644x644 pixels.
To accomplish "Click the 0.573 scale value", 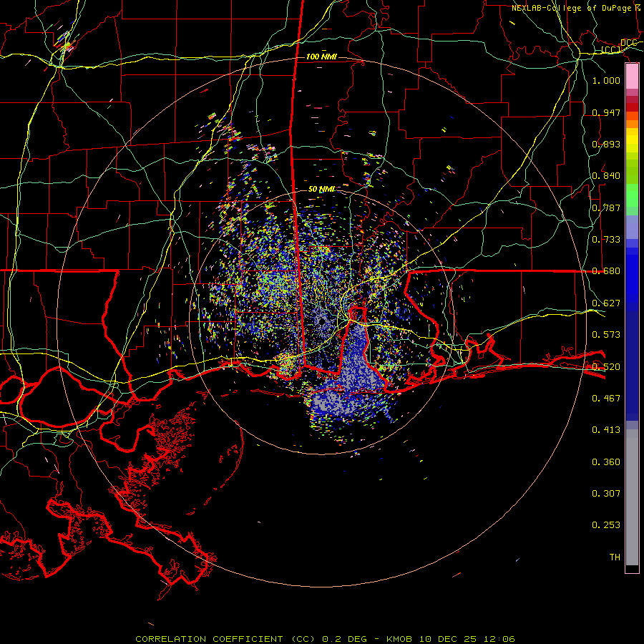I will tap(606, 334).
